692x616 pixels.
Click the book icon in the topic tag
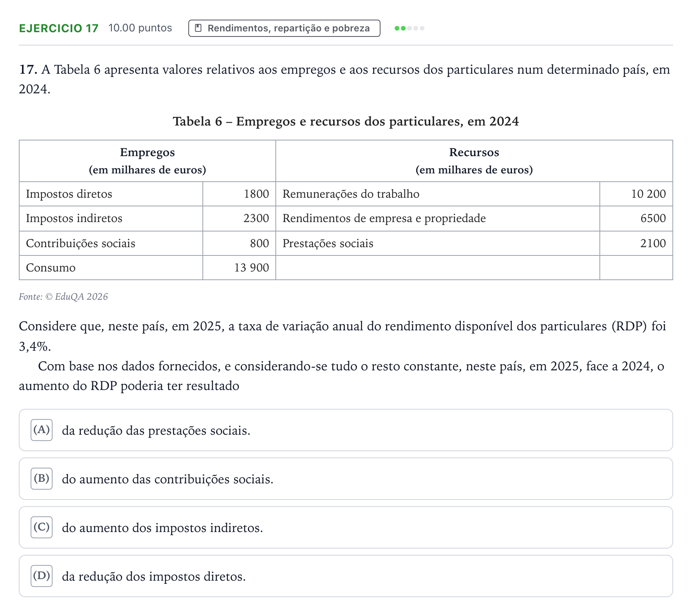coord(198,28)
